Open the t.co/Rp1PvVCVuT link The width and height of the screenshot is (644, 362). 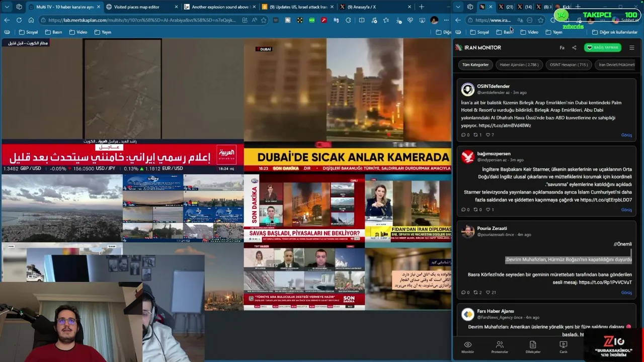pos(605,283)
